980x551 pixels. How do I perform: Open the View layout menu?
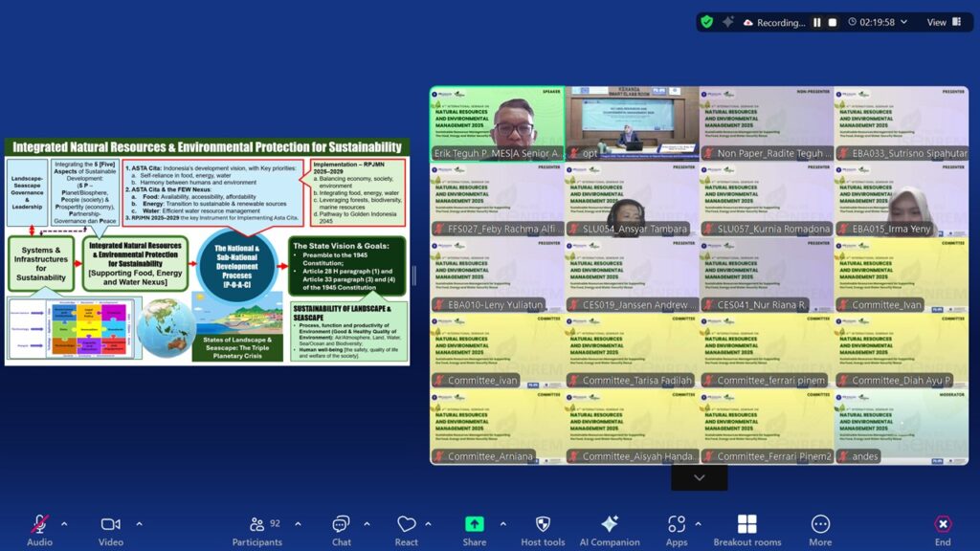pos(943,22)
